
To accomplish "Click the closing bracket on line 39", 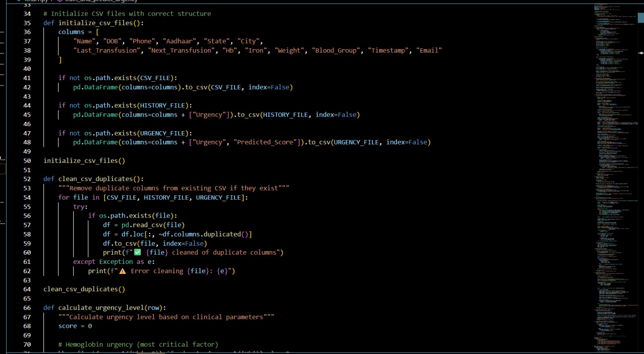I will 60,60.
